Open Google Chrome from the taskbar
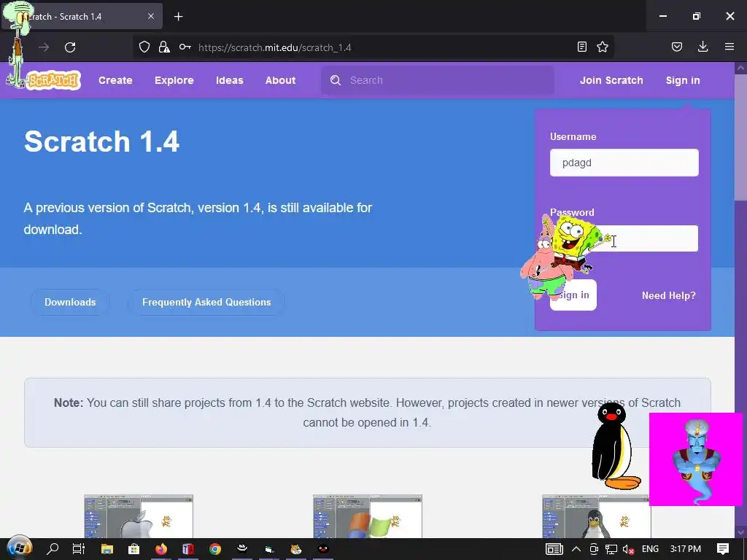This screenshot has width=747, height=560. pos(215,549)
